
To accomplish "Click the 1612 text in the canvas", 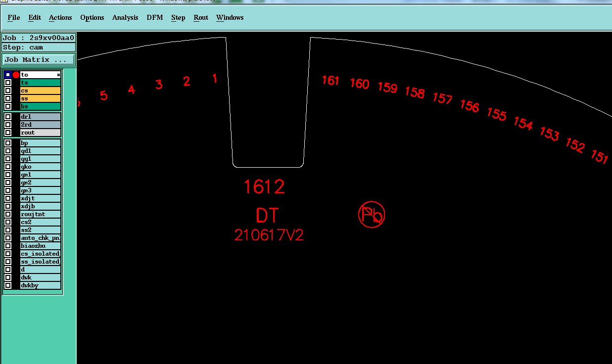I will point(264,187).
